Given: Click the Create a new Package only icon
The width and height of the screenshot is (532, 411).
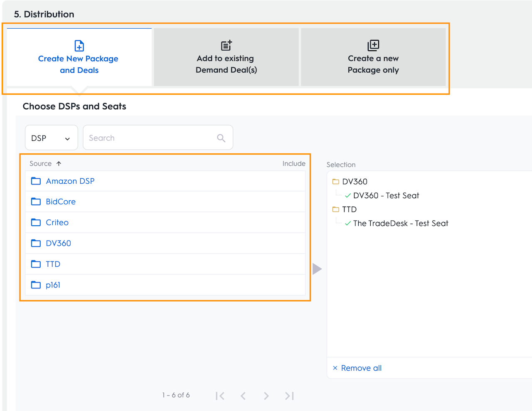Looking at the screenshot, I should pos(373,45).
